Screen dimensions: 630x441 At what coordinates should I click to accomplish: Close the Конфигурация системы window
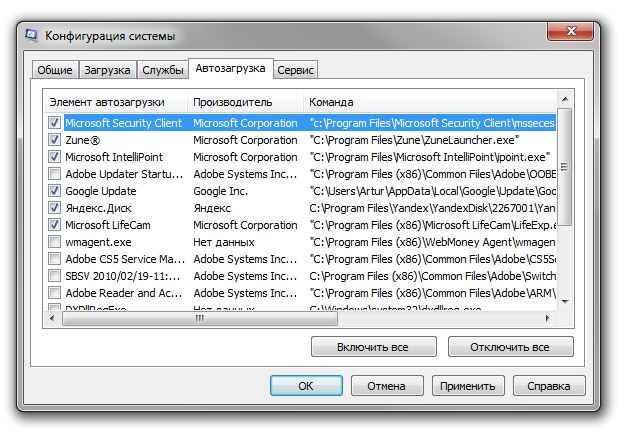click(570, 31)
